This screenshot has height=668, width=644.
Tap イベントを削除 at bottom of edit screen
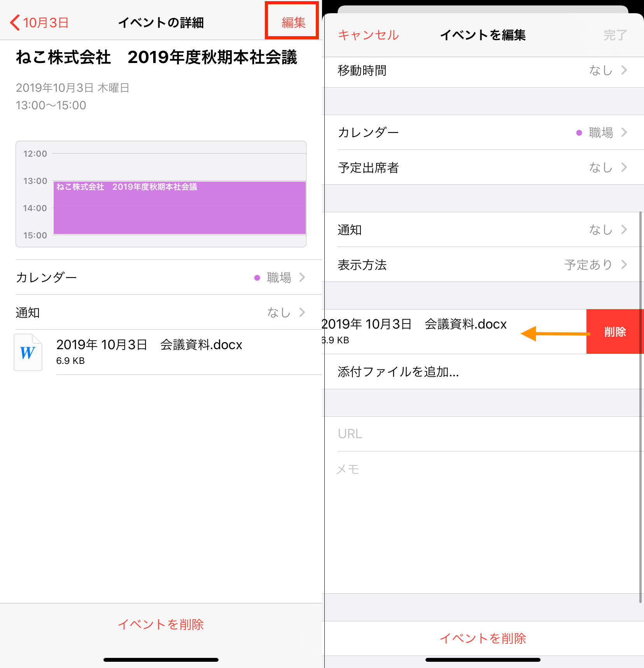point(483,638)
